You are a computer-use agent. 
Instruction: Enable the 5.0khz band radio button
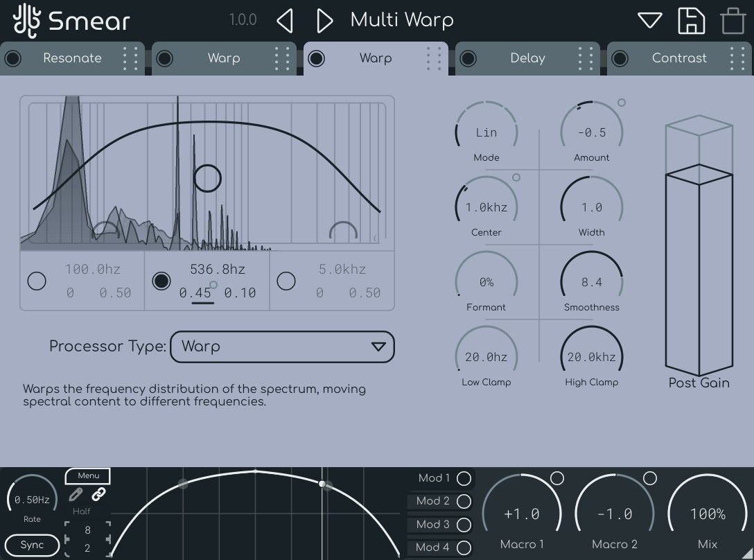tap(286, 281)
